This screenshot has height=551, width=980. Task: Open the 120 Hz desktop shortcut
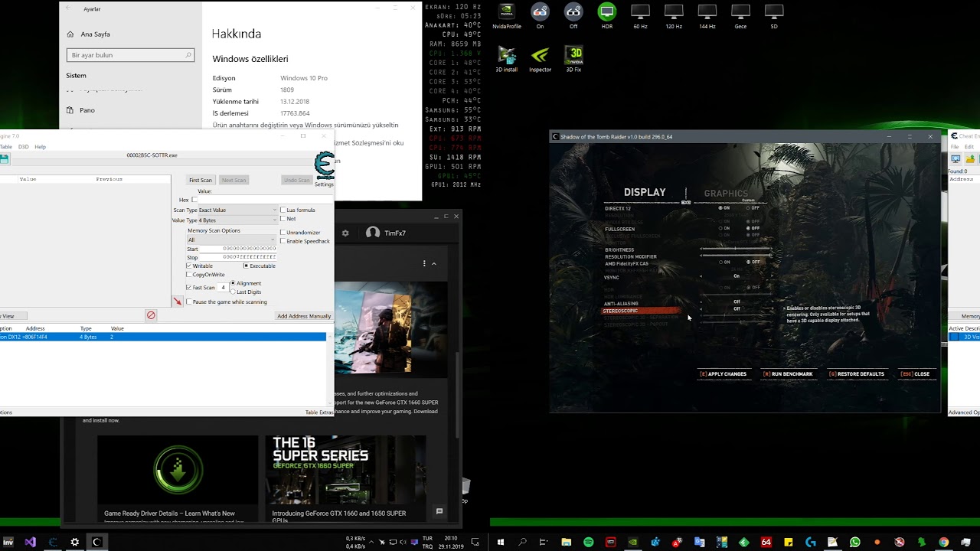click(674, 16)
